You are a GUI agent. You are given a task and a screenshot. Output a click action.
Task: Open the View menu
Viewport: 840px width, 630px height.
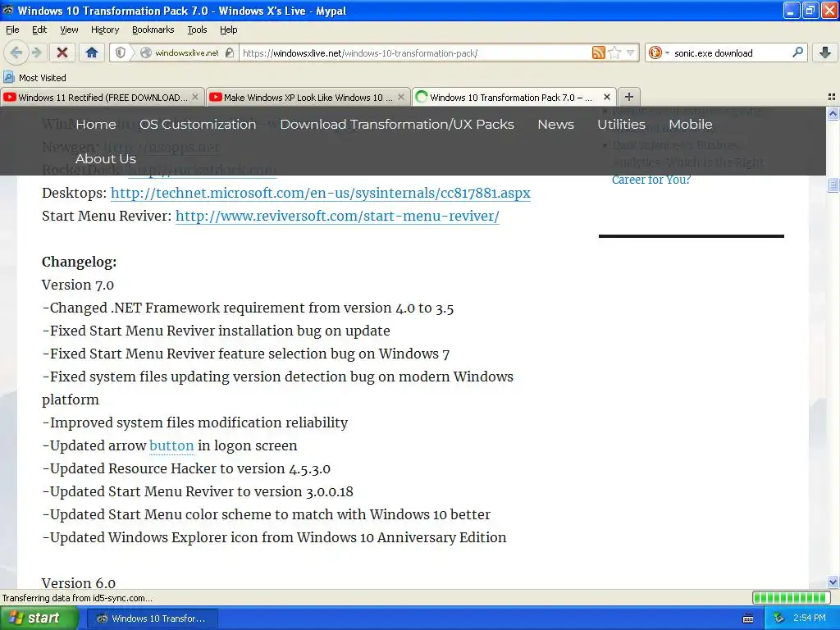69,30
